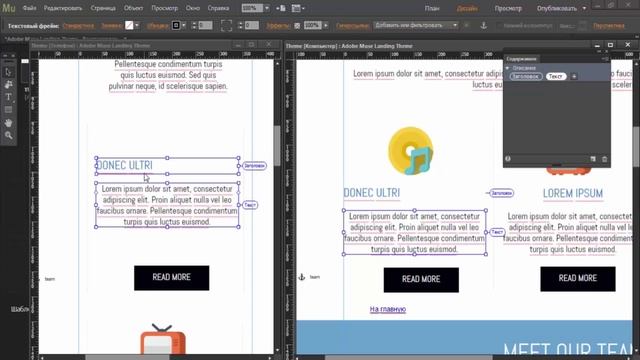This screenshot has width=640, height=360.
Task: Click READ MORE button in phone layout
Action: (171, 278)
